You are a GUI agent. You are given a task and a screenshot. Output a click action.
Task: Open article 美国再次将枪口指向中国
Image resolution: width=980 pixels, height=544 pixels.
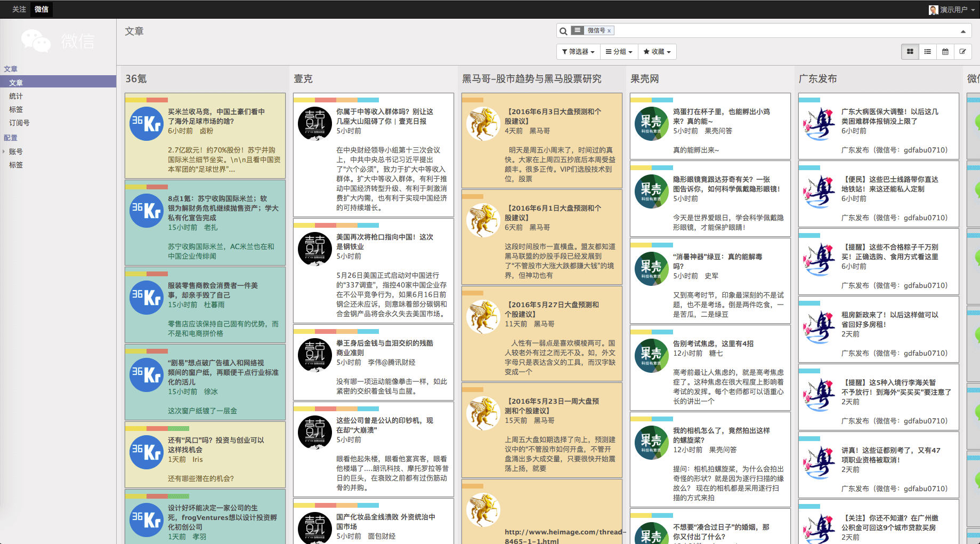click(x=385, y=242)
